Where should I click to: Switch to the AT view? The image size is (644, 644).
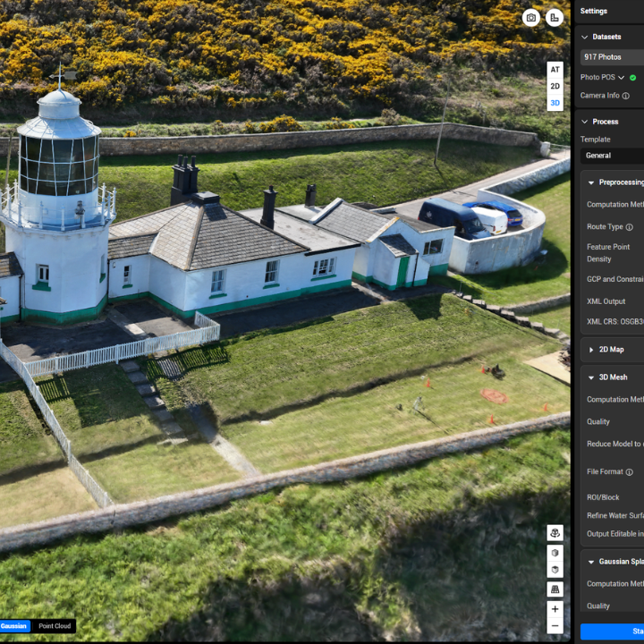point(555,70)
